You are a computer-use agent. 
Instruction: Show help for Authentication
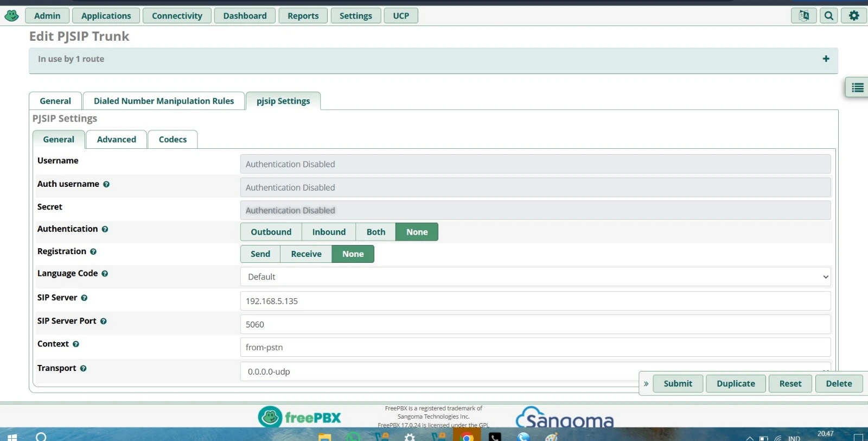coord(105,230)
